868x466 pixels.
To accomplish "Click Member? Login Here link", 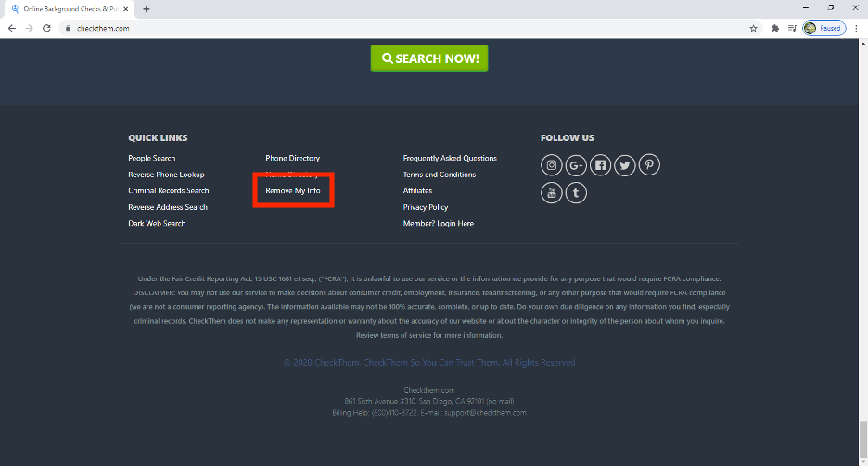I will pyautogui.click(x=438, y=224).
